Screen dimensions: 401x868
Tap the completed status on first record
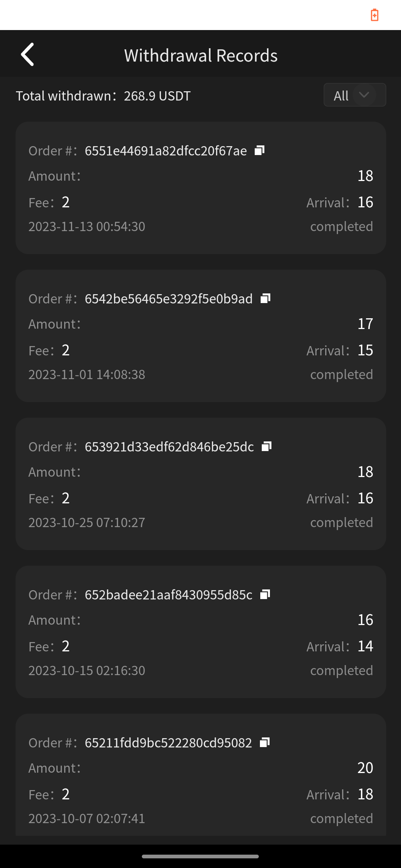pos(342,226)
